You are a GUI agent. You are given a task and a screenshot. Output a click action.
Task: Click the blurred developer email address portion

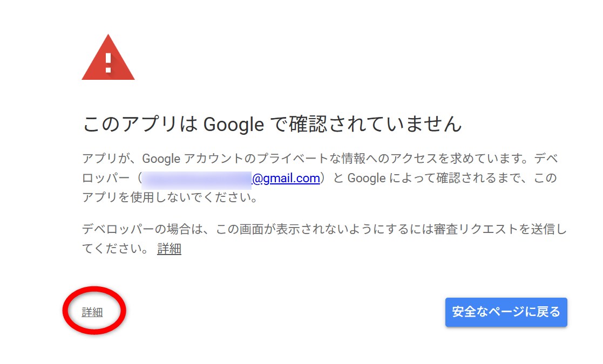tap(197, 178)
